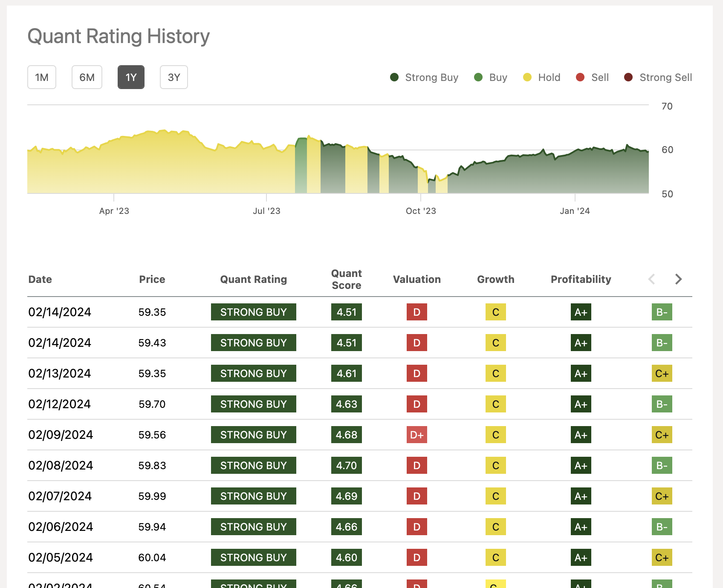Click the Hold legend dot
This screenshot has width=723, height=588.
pyautogui.click(x=527, y=77)
